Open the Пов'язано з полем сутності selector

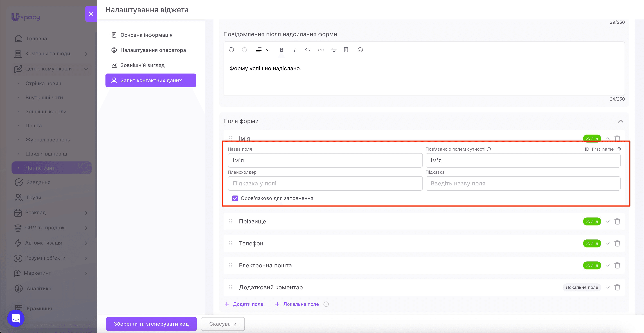pos(523,161)
